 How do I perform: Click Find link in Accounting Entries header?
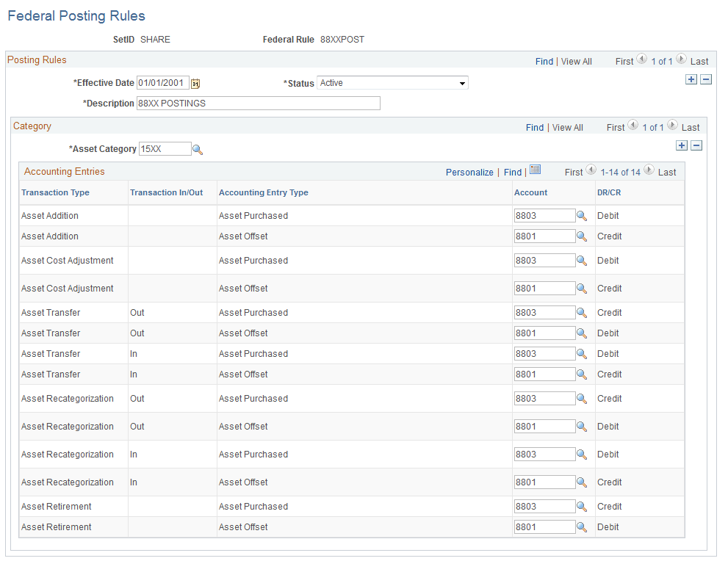[513, 172]
